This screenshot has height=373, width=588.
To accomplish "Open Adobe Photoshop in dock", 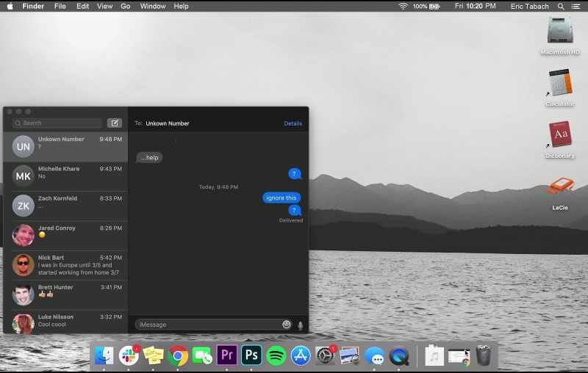I will 251,355.
